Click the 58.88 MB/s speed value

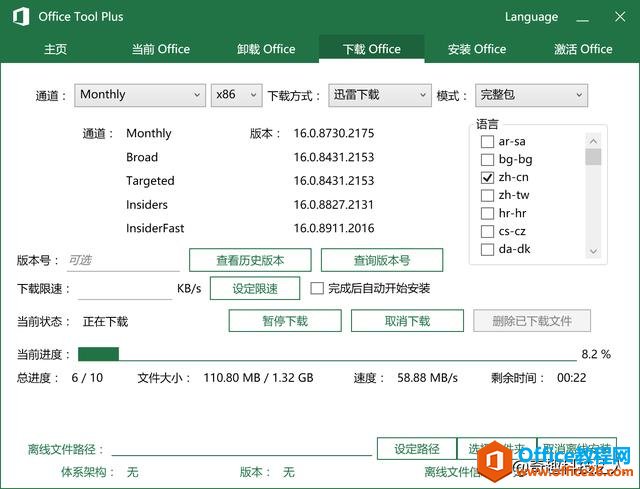pos(427,378)
